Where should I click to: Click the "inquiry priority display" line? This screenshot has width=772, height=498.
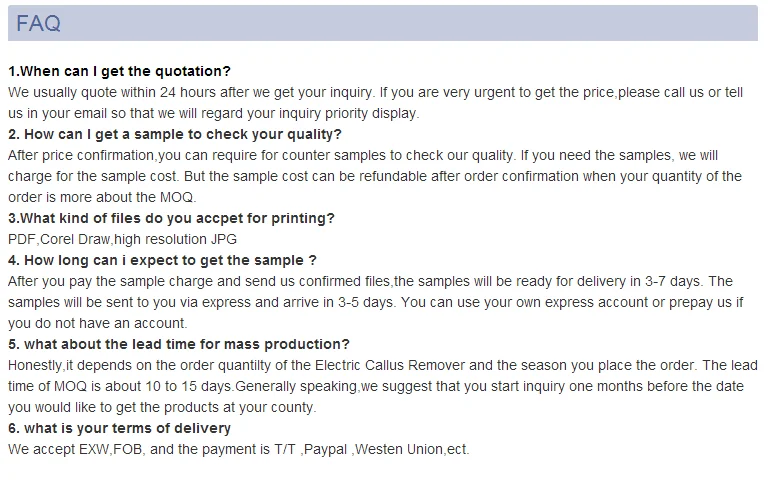click(x=213, y=113)
